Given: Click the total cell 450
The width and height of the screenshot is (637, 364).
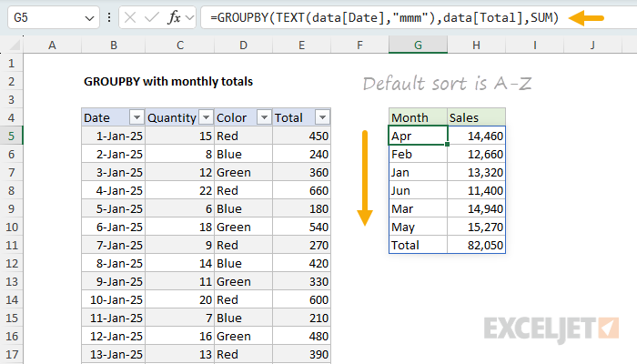Looking at the screenshot, I should click(301, 136).
